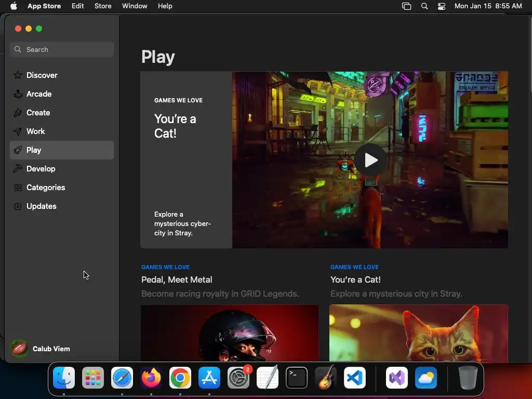Screen dimensions: 532x399
Task: Open the Apple menu
Action: point(14,6)
